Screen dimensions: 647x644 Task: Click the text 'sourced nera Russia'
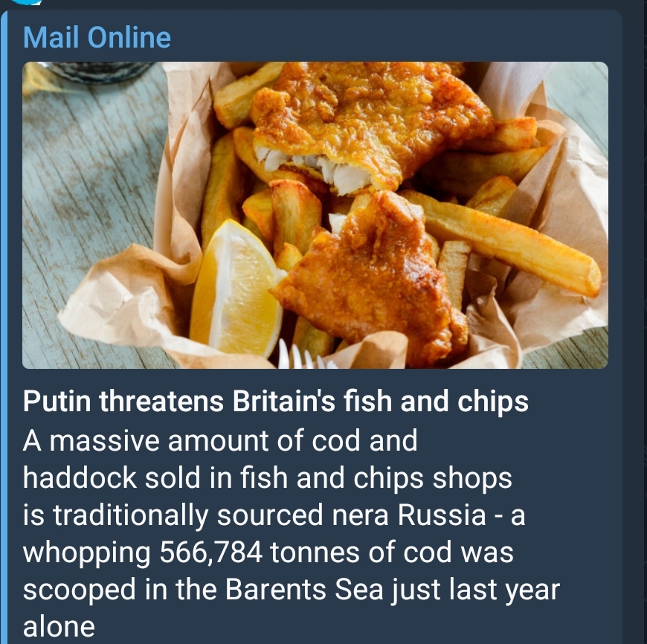(x=352, y=515)
